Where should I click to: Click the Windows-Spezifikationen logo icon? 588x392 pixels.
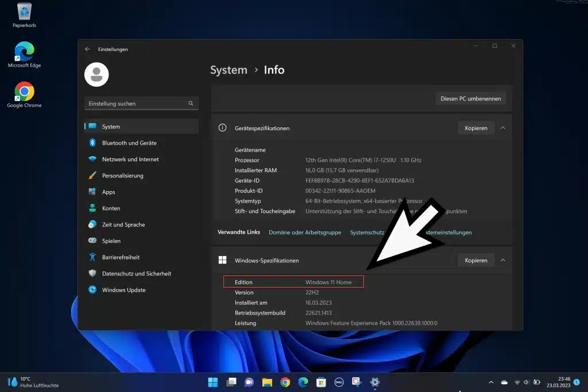(222, 260)
